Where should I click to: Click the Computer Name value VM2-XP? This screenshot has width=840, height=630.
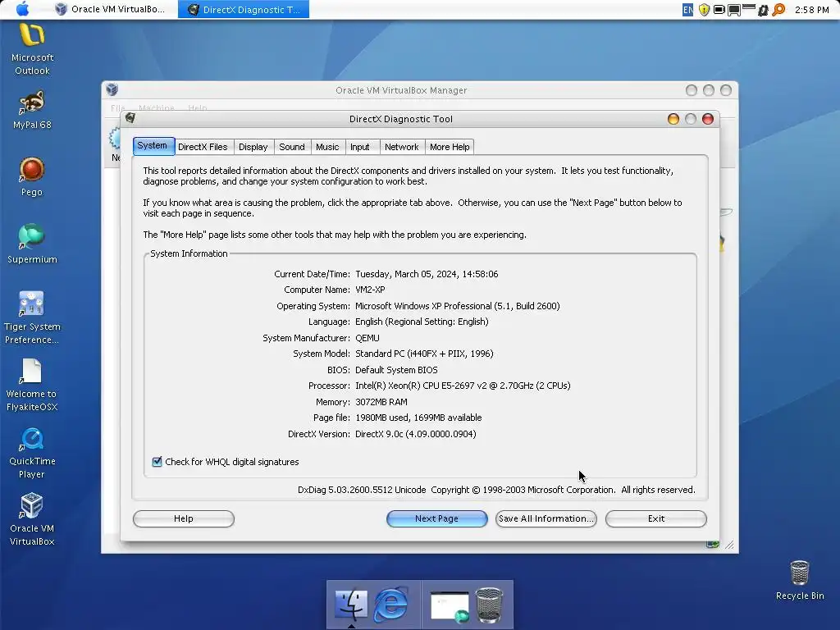point(370,290)
